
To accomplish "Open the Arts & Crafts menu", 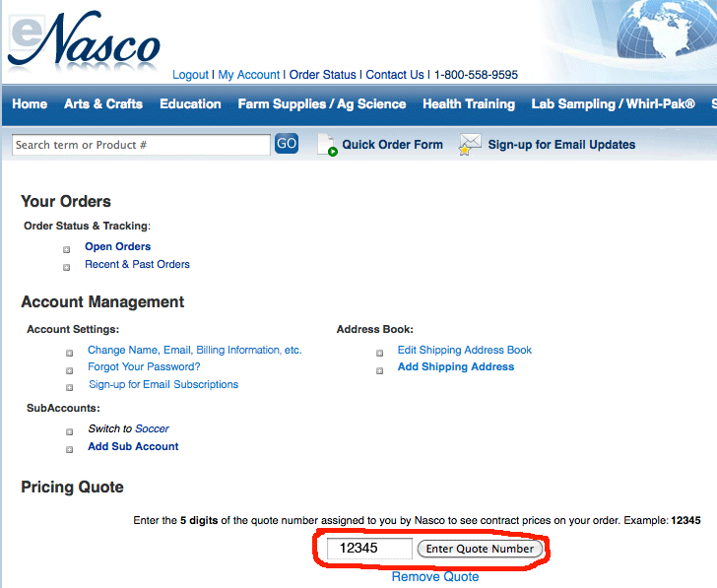I will (x=103, y=103).
